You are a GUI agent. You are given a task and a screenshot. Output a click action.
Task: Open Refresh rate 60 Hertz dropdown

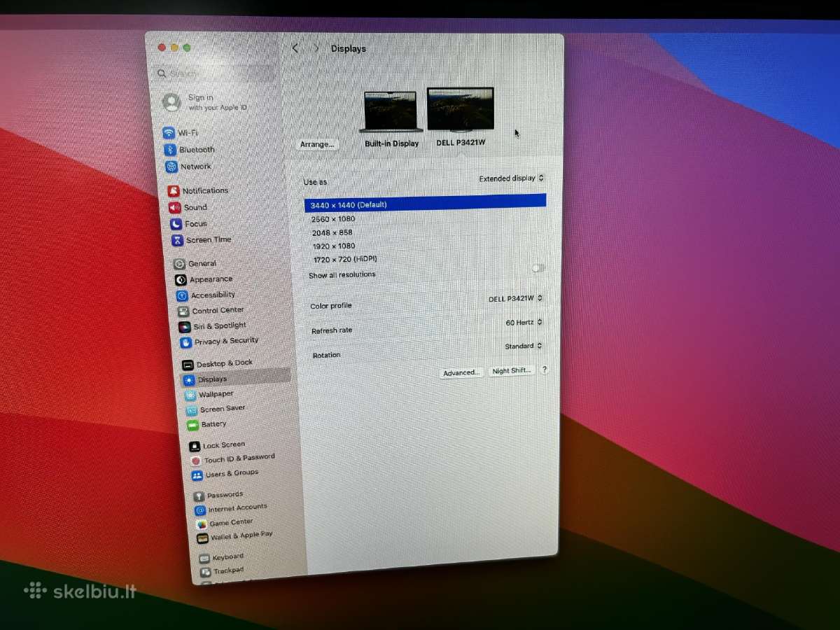pyautogui.click(x=524, y=323)
